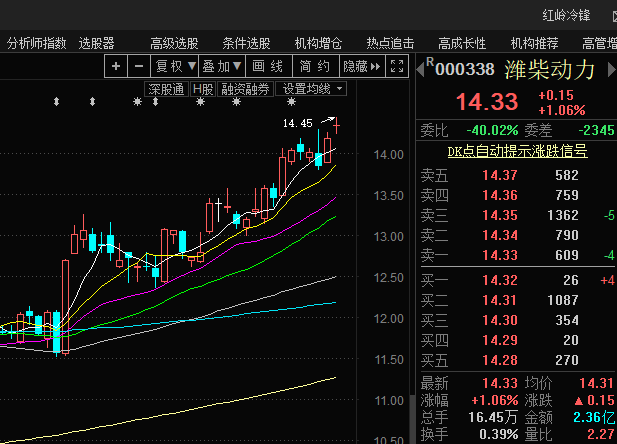Click 委比 value -40.02%
The image size is (617, 444).
[492, 130]
